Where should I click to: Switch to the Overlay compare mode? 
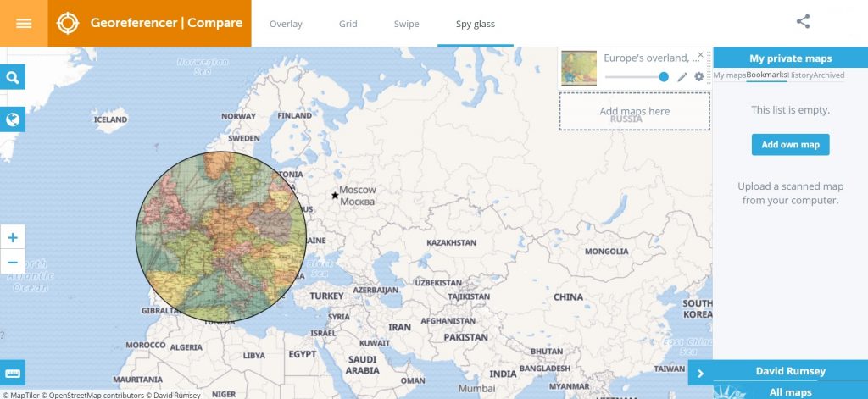(286, 24)
